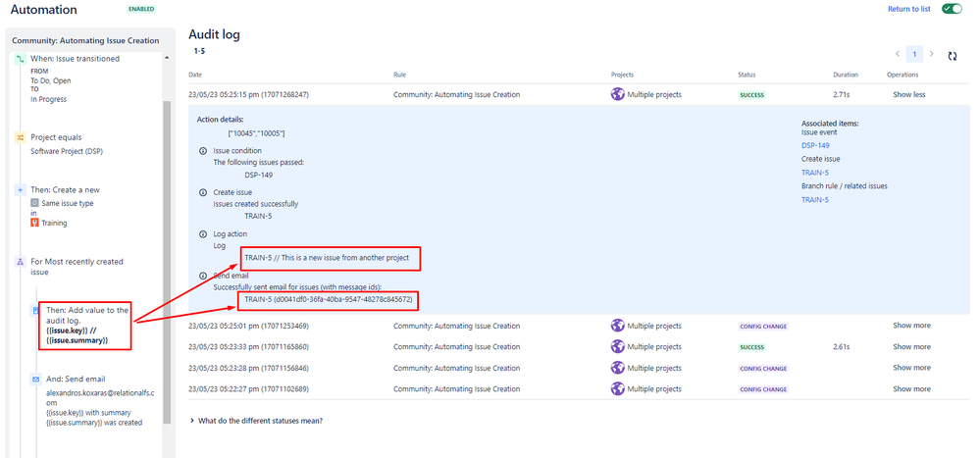Click the Automation page title
The image size is (980, 458).
click(x=44, y=10)
